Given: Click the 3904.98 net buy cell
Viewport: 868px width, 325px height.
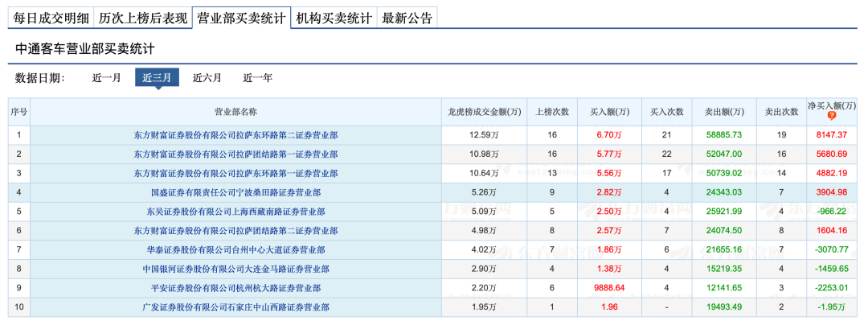Looking at the screenshot, I should (832, 192).
